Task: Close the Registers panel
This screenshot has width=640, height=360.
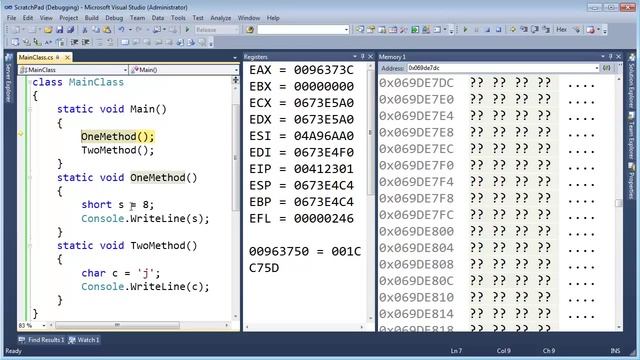Action: [370, 57]
